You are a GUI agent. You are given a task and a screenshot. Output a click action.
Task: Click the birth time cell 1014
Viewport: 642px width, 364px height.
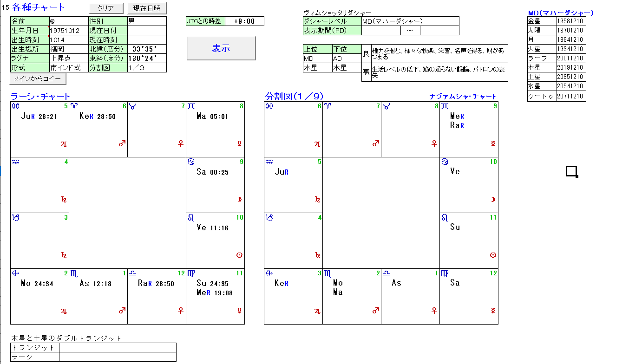(x=69, y=40)
